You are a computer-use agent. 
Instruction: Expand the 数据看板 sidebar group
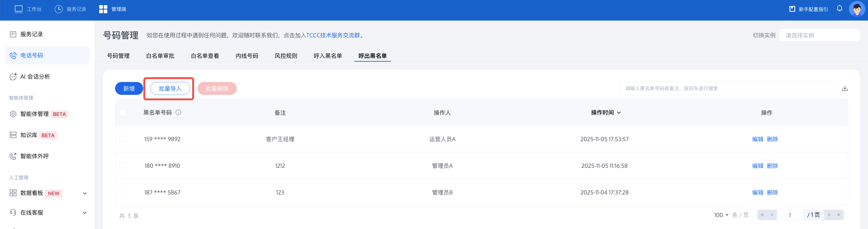pos(85,193)
